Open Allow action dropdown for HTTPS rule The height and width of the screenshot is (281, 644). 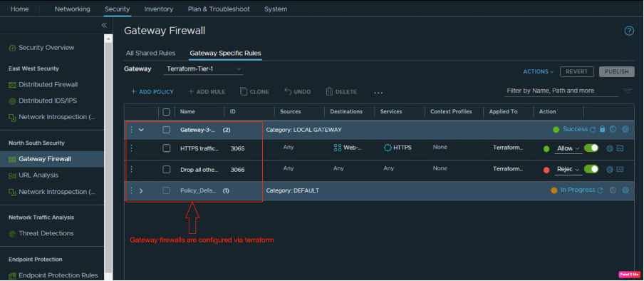pyautogui.click(x=568, y=148)
